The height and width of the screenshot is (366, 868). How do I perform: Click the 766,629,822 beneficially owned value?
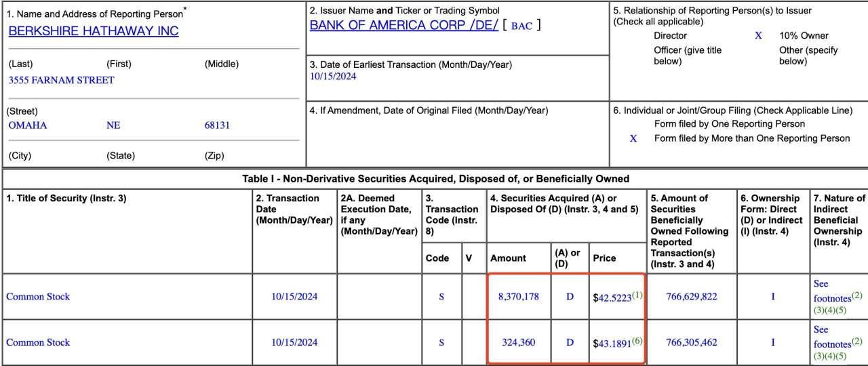pyautogui.click(x=692, y=297)
